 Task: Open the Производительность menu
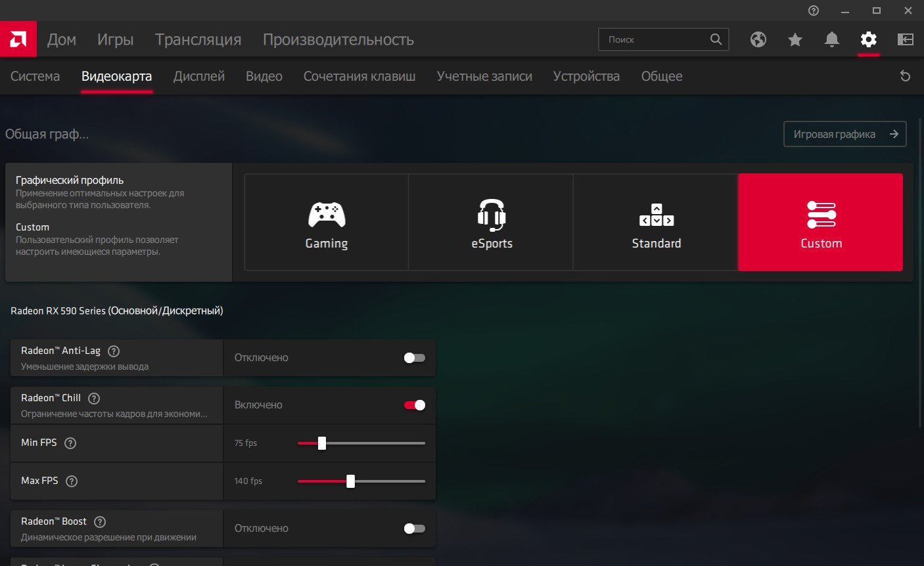pos(338,40)
